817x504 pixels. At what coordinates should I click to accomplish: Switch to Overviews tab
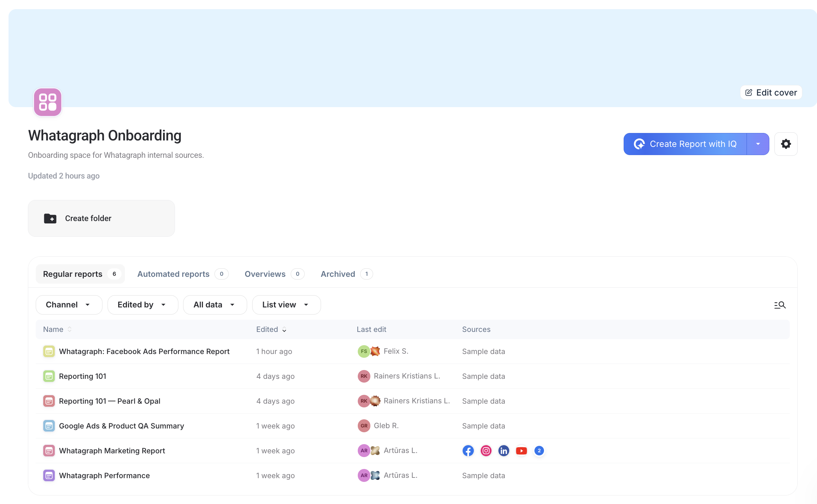(274, 274)
